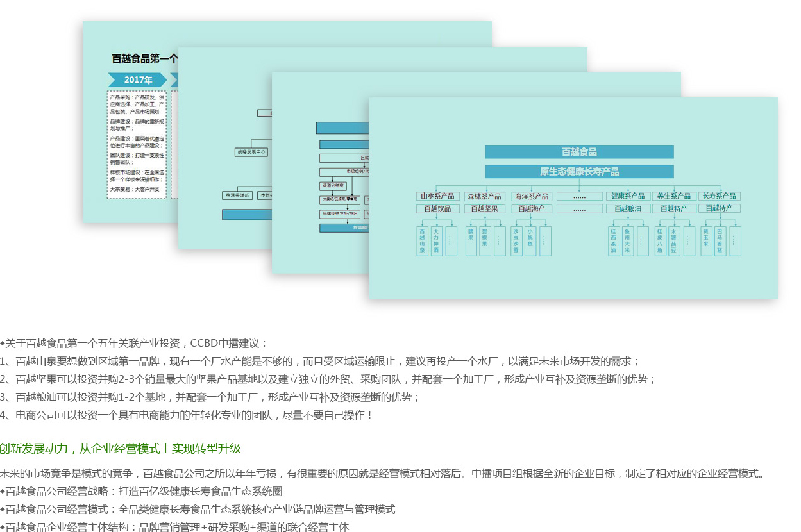This screenshot has width=801, height=532.
Task: Click the 百越食品 header bar in diagram
Action: coord(578,152)
